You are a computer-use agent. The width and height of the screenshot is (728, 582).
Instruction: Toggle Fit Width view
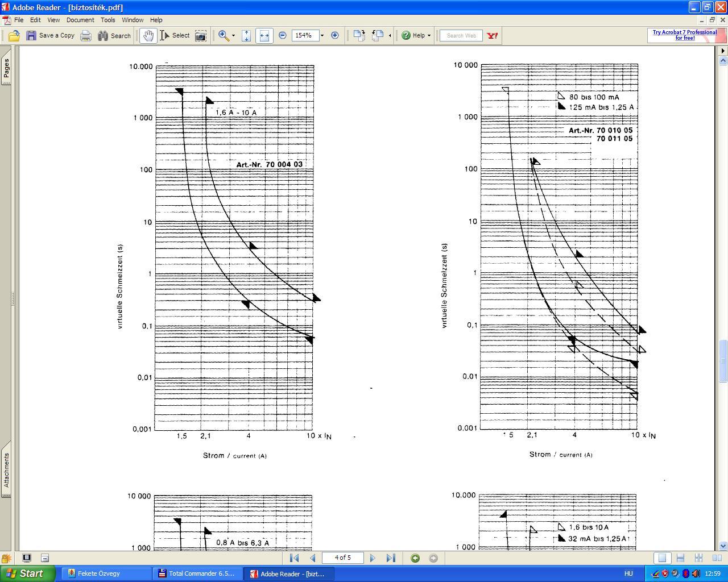264,36
